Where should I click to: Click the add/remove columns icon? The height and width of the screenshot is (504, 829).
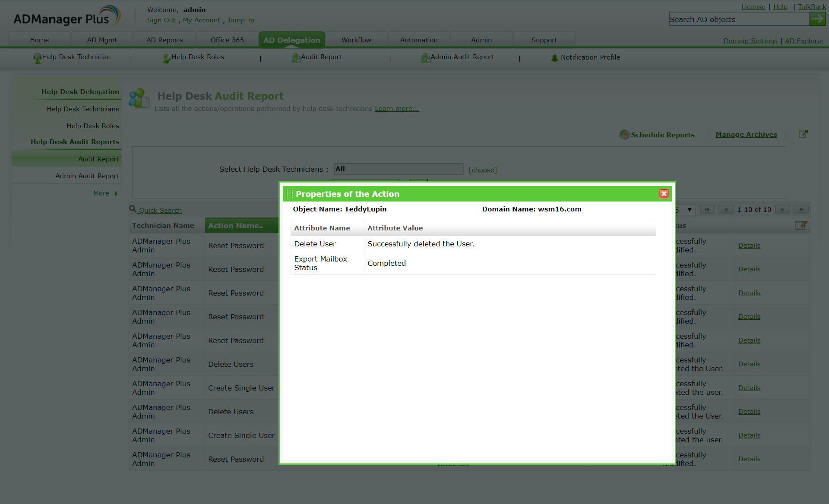[801, 225]
